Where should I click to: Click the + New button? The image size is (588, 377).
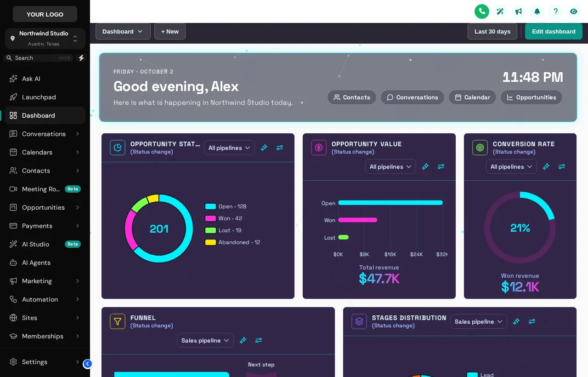click(170, 31)
